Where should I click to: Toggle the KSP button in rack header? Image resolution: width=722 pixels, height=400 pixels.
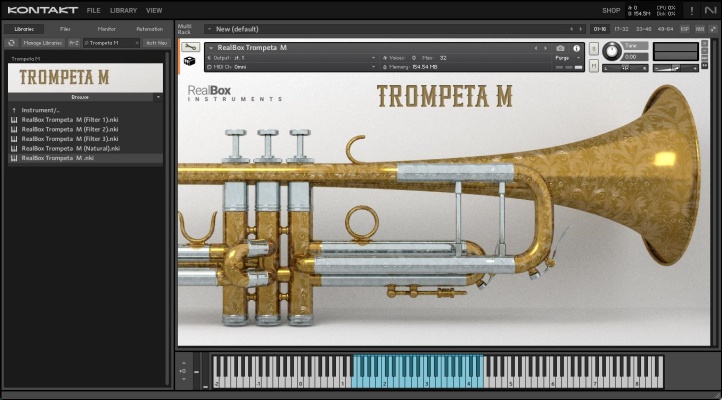tap(685, 29)
